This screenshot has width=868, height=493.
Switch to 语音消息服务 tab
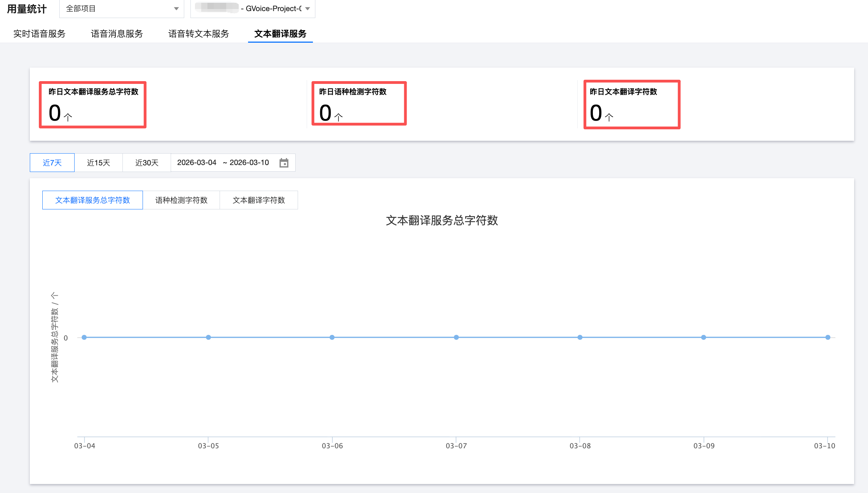[117, 34]
